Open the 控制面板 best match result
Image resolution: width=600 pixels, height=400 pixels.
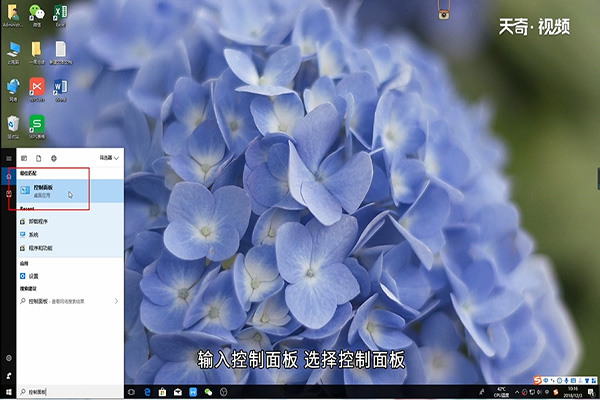(x=70, y=191)
